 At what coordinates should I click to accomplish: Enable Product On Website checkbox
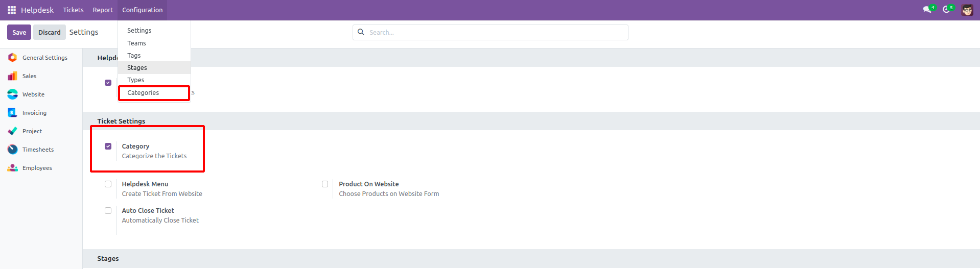(x=325, y=184)
